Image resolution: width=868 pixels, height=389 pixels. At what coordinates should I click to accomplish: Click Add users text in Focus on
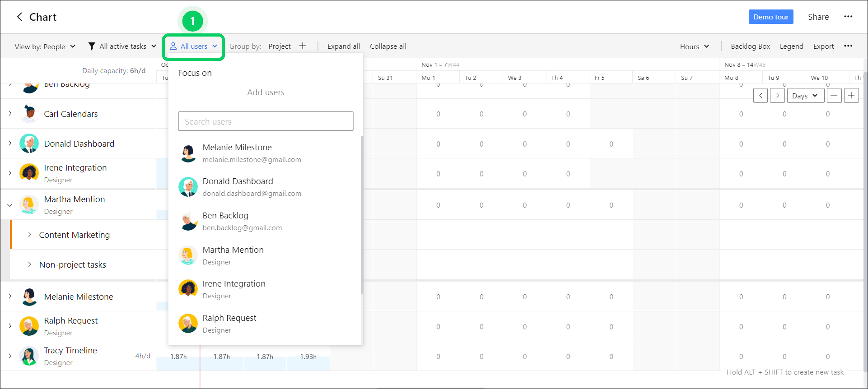266,92
